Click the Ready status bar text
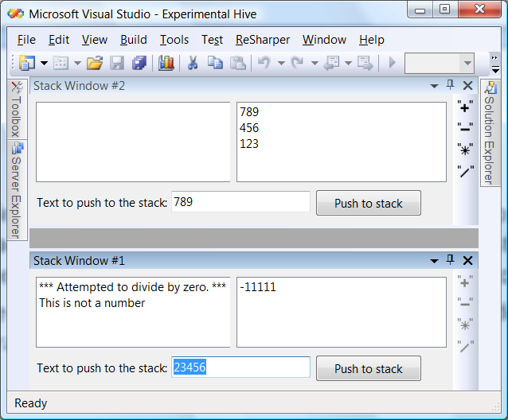 point(31,403)
